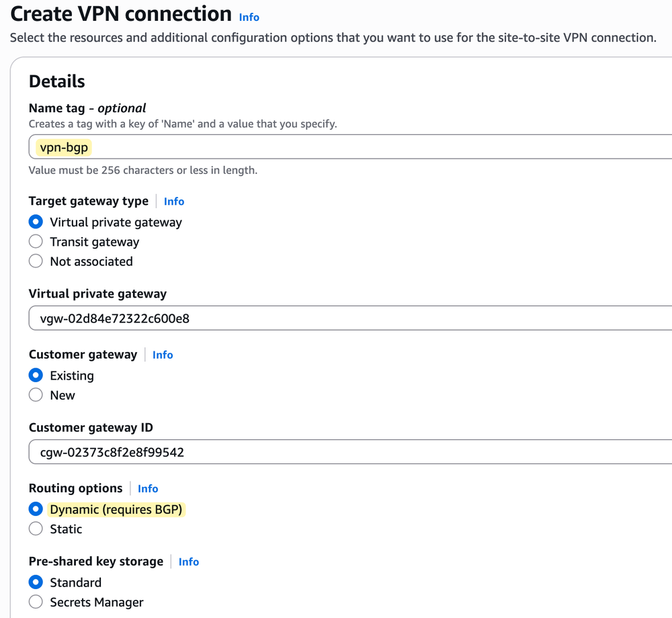Click the Customer gateway ID field
Viewport: 672px width, 618px height.
[269, 451]
